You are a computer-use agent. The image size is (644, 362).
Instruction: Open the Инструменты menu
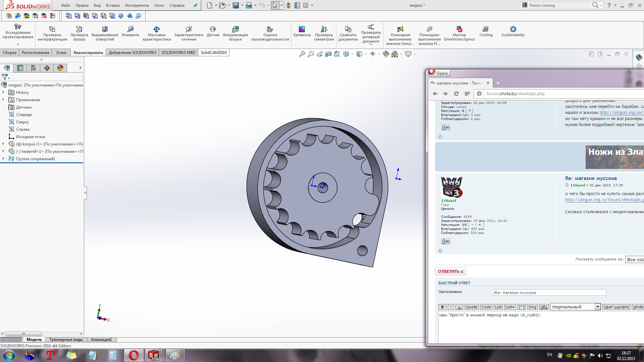[137, 5]
